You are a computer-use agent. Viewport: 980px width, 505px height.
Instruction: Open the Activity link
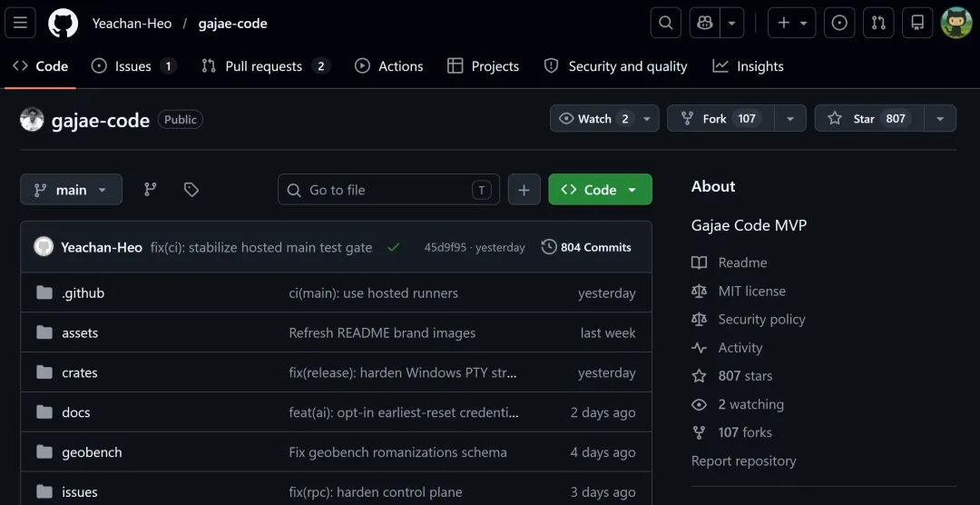pos(727,348)
